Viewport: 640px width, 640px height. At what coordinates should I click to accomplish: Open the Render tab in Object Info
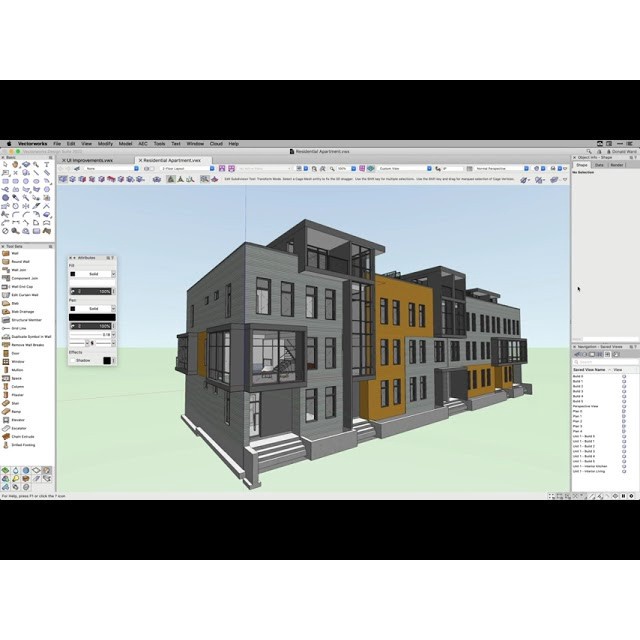617,165
